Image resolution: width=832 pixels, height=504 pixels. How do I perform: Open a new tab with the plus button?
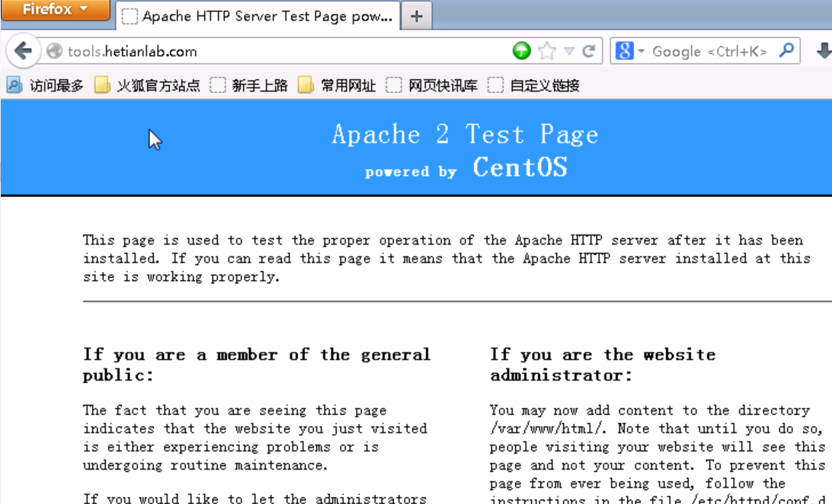point(417,17)
